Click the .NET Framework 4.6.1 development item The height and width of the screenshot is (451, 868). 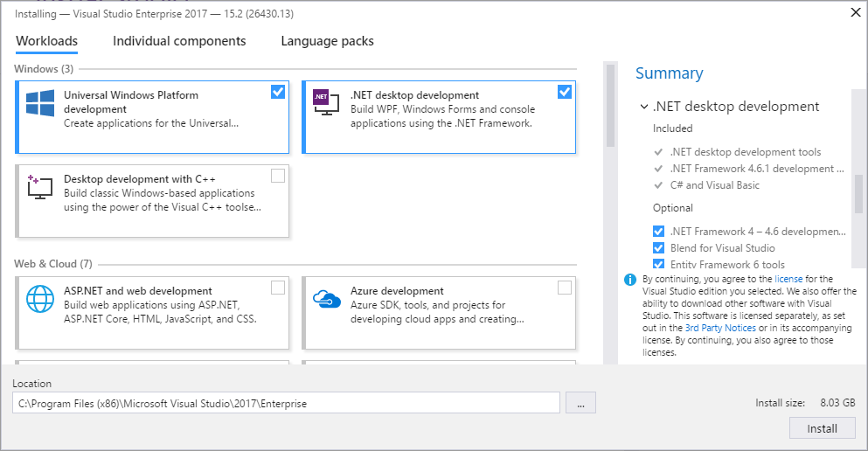point(757,168)
